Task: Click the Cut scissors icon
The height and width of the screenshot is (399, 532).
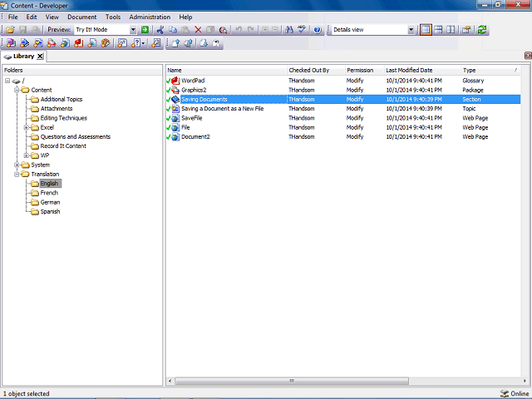Action: click(x=160, y=30)
